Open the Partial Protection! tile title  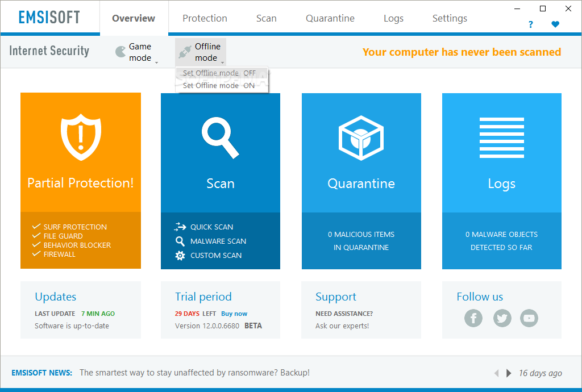coord(81,183)
